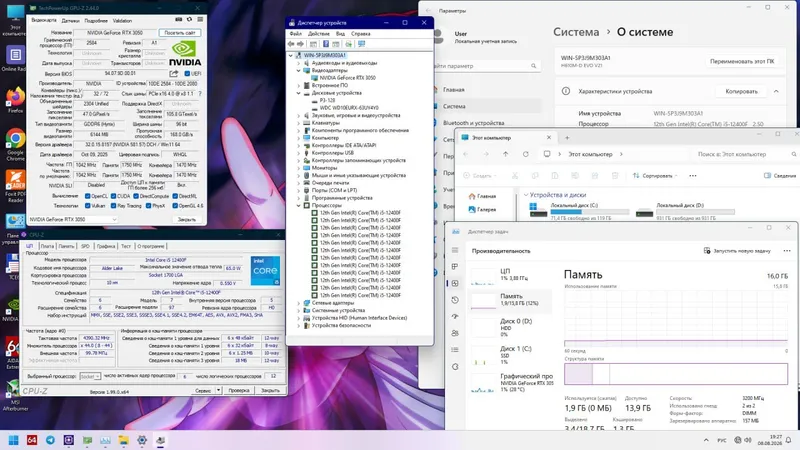The height and width of the screenshot is (450, 800).
Task: Toggle Vulkan checkbox
Action: coord(87,206)
